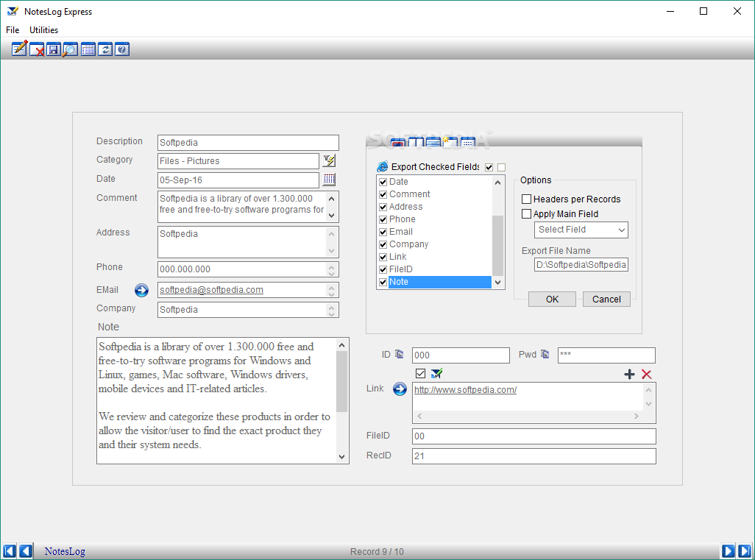
Task: Enable Apply Main Field option
Action: 527,214
